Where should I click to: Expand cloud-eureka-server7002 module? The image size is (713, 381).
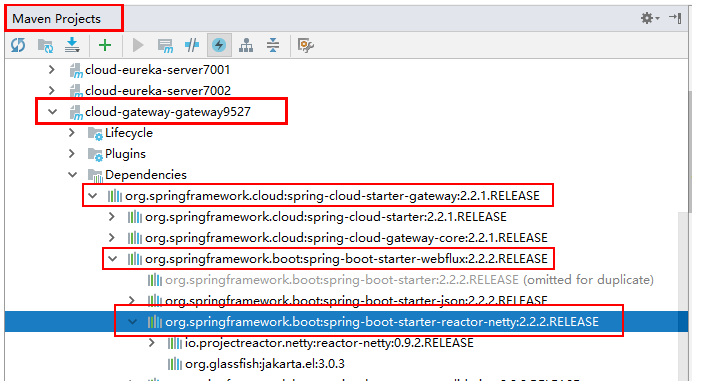tap(52, 90)
